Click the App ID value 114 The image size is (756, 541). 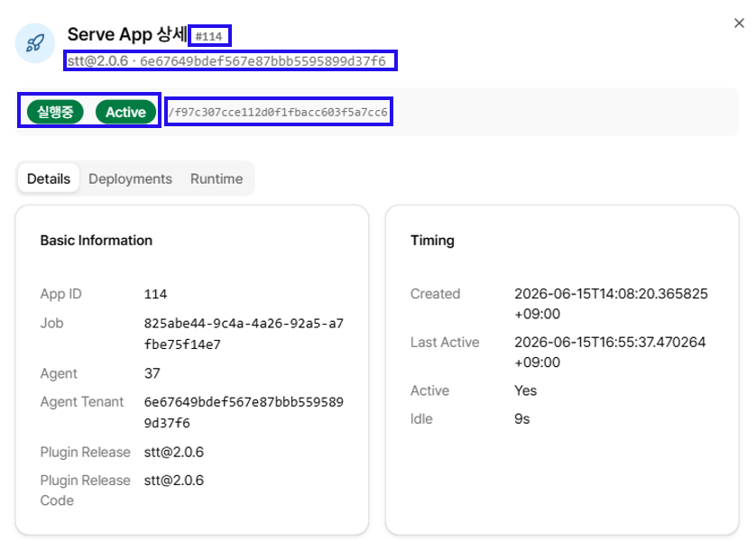tap(155, 294)
